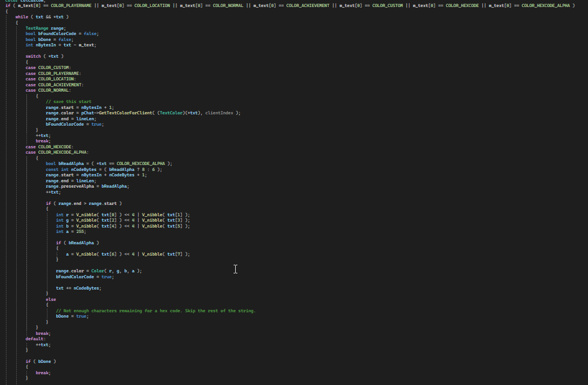Click the 'default:' label

coord(36,339)
